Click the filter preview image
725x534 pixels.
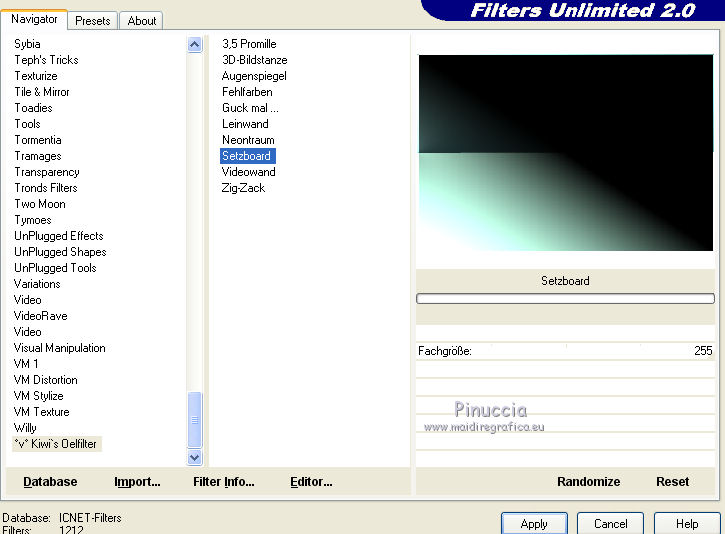[565, 153]
